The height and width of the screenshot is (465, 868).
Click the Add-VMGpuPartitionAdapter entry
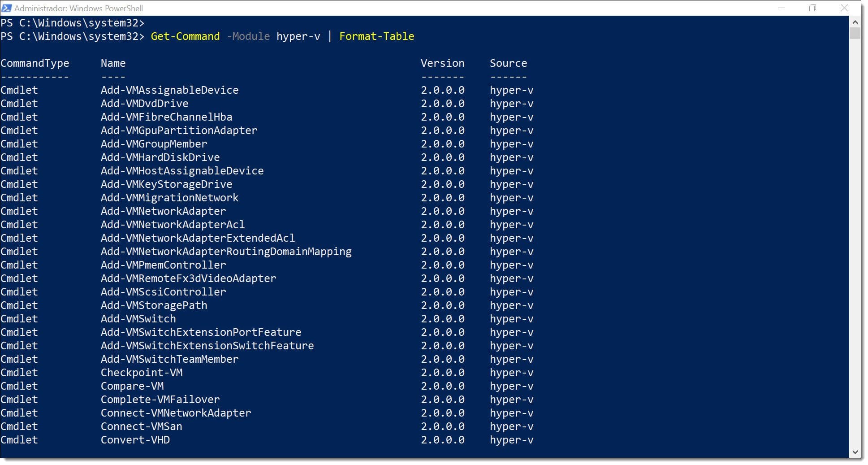(x=179, y=130)
